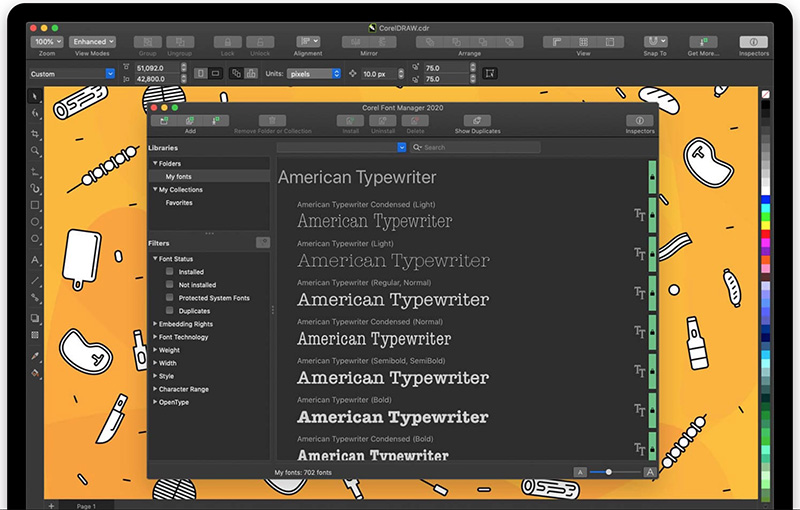Select the Zoom magnifier tool in toolbox
This screenshot has height=510, width=800.
pos(35,151)
